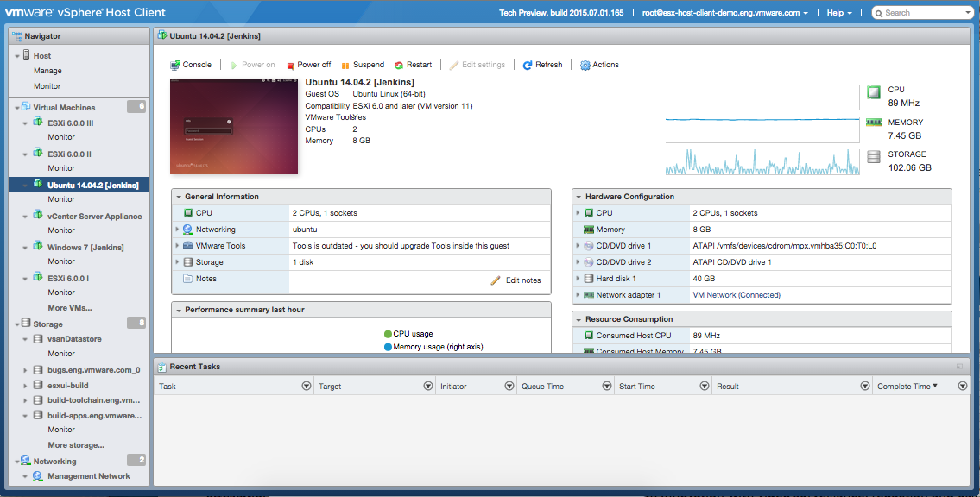980x497 pixels.
Task: Click the Ubuntu console screenshot thumbnail
Action: tap(234, 126)
